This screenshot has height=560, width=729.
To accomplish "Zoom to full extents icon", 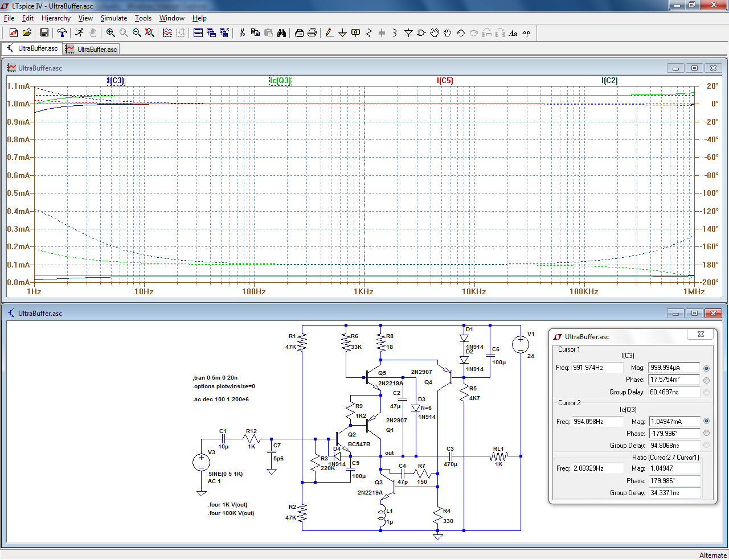I will point(150,33).
